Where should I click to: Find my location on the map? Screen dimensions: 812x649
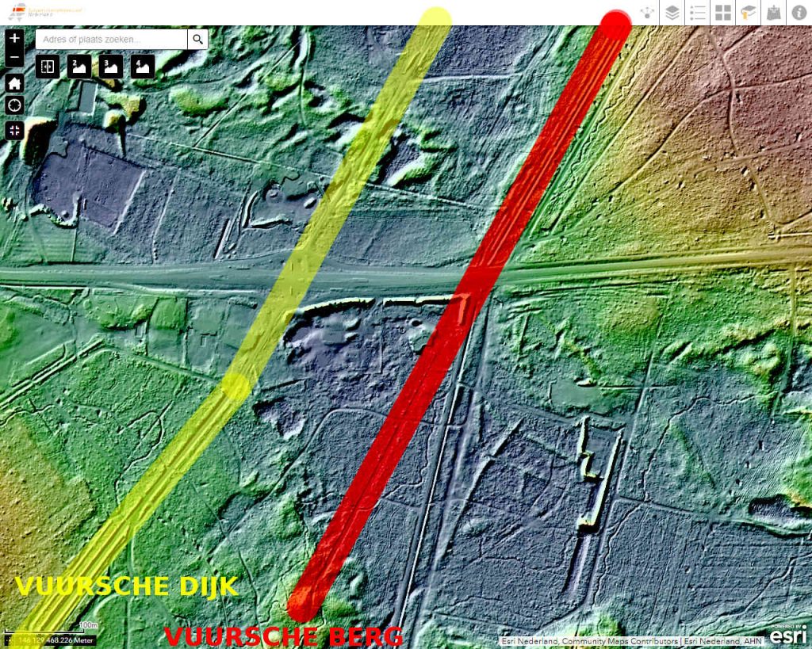pyautogui.click(x=14, y=106)
